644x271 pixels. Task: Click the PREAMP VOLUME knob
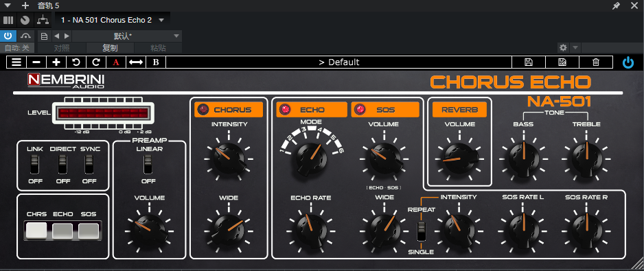tap(150, 231)
